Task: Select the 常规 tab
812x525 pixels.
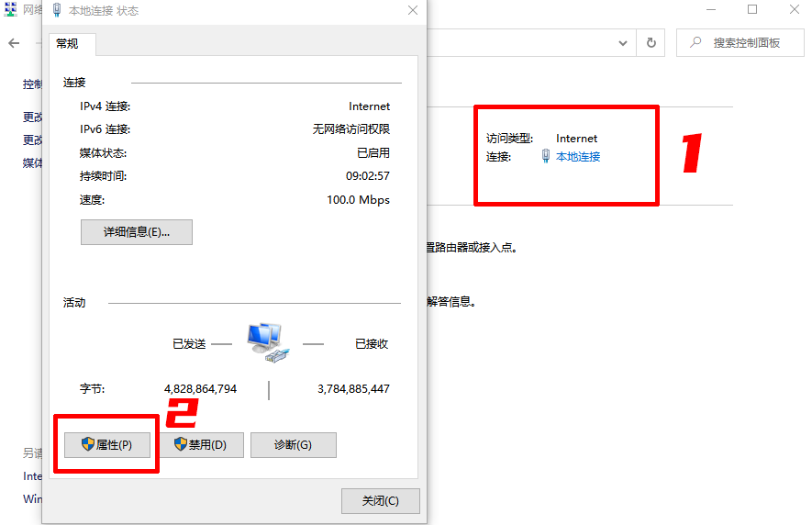Action: 67,43
